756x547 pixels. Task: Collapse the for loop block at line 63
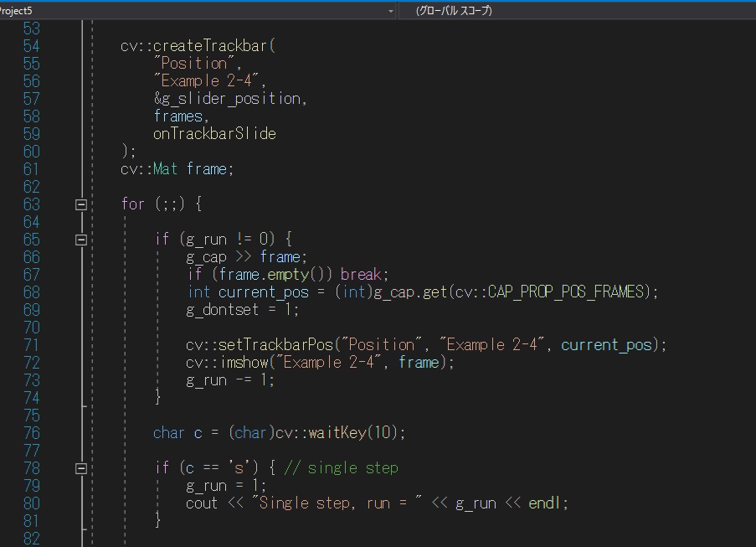tap(81, 204)
